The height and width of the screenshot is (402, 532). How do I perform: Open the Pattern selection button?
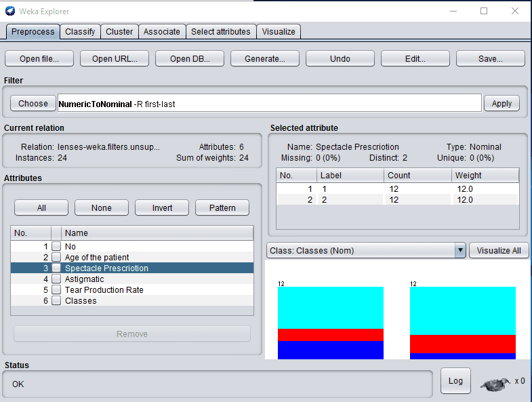click(x=222, y=208)
